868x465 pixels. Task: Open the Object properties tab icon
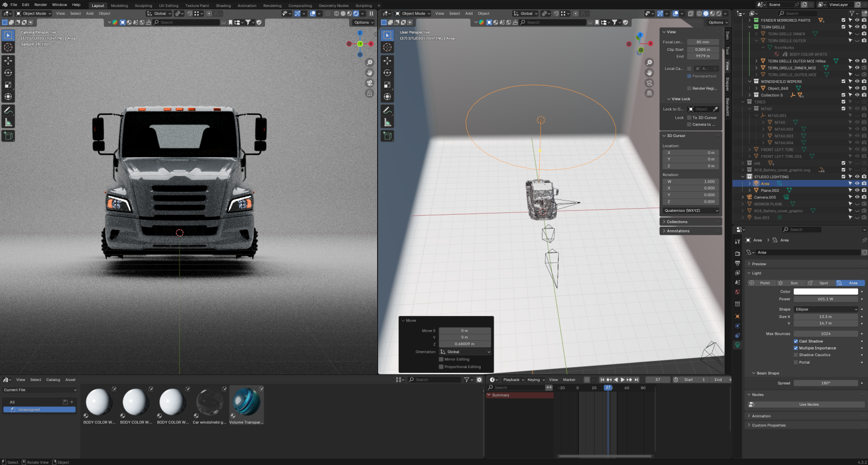coord(737,316)
